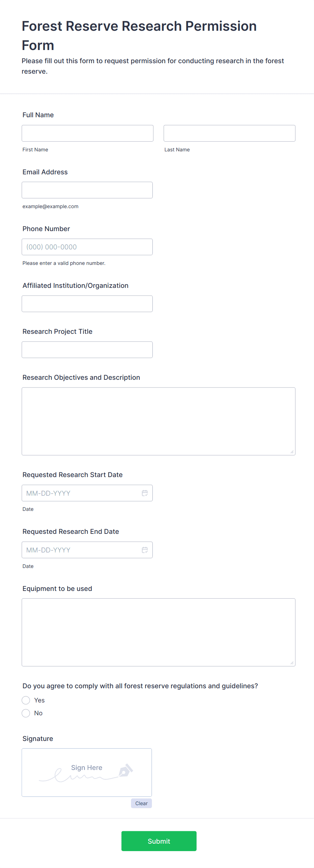Screen dimensions: 314x868
Task: Click the Equipment to be used textarea
Action: coord(158,632)
